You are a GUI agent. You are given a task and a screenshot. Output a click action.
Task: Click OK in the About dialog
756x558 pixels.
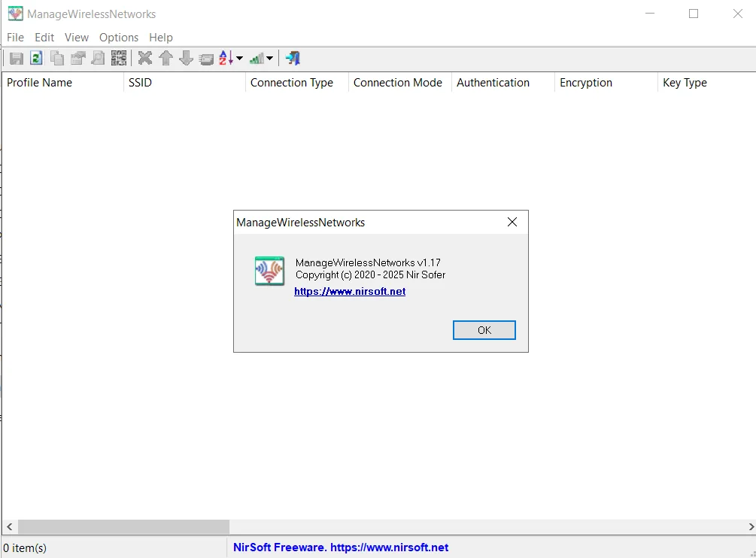[x=484, y=330]
